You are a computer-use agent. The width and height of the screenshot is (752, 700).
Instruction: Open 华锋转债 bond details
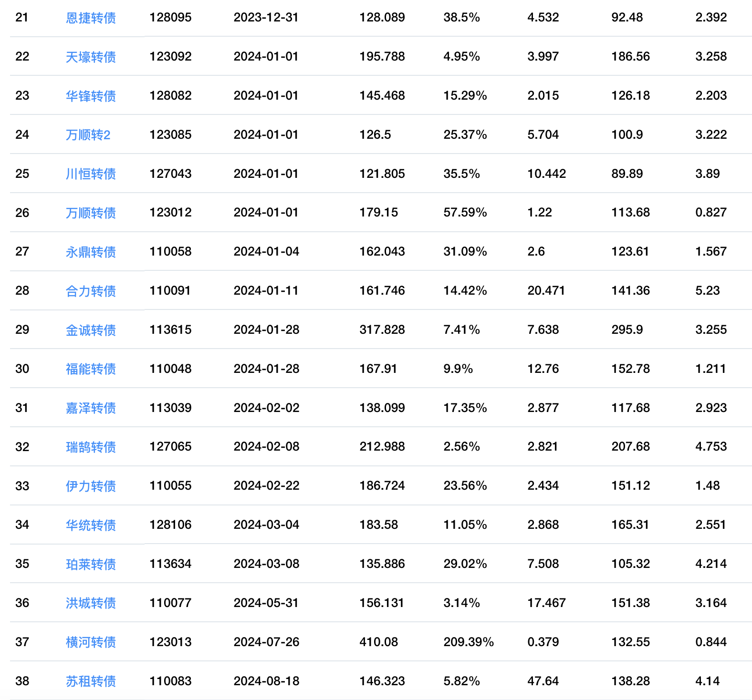91,96
